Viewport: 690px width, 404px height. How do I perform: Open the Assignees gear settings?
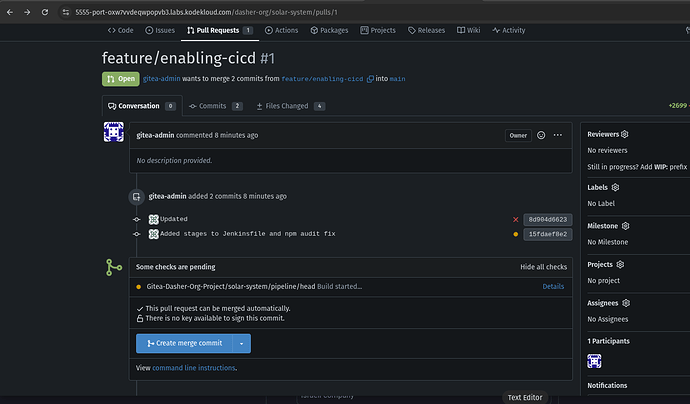pyautogui.click(x=624, y=303)
